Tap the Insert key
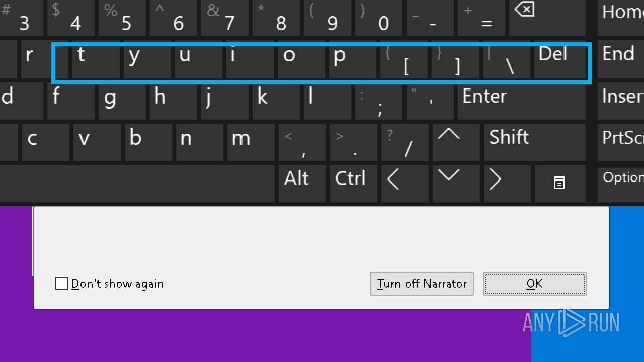 tap(621, 101)
